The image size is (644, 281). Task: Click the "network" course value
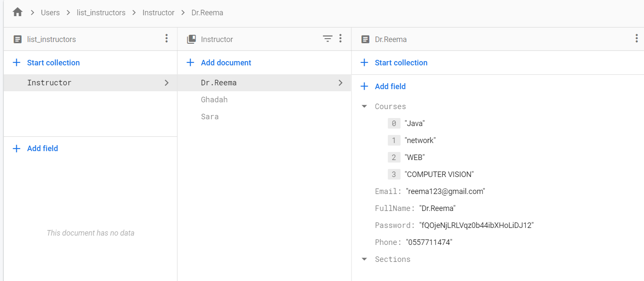(420, 140)
